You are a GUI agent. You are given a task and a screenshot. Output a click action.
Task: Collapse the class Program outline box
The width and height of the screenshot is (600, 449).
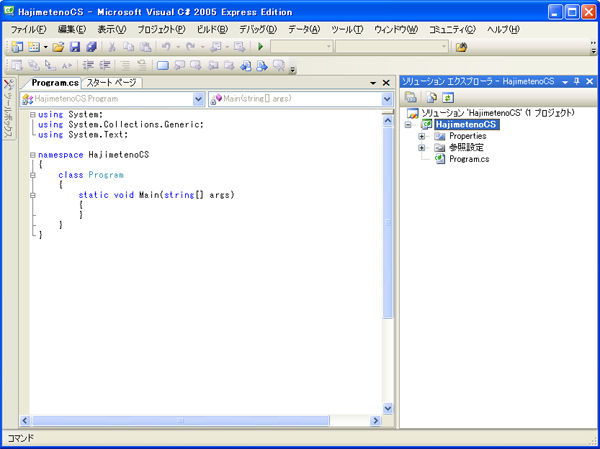tap(33, 175)
